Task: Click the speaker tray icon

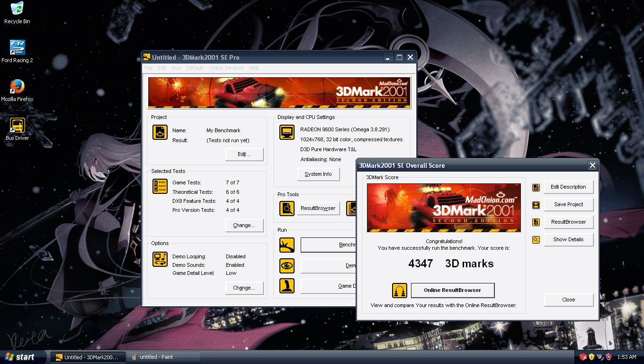Action: pos(600,357)
